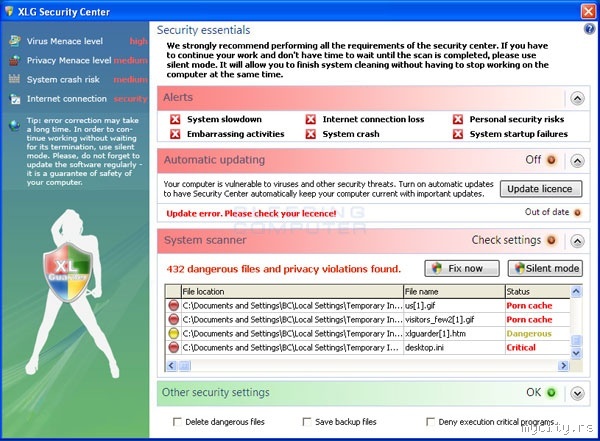The width and height of the screenshot is (600, 441).
Task: Click yellow status icon for xlguarder[1].htm row
Action: [x=173, y=333]
